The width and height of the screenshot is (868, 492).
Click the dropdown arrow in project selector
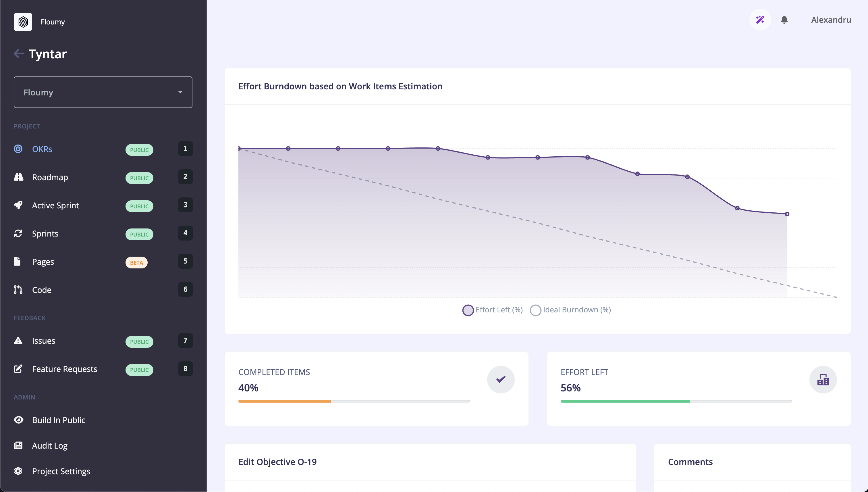tap(180, 92)
